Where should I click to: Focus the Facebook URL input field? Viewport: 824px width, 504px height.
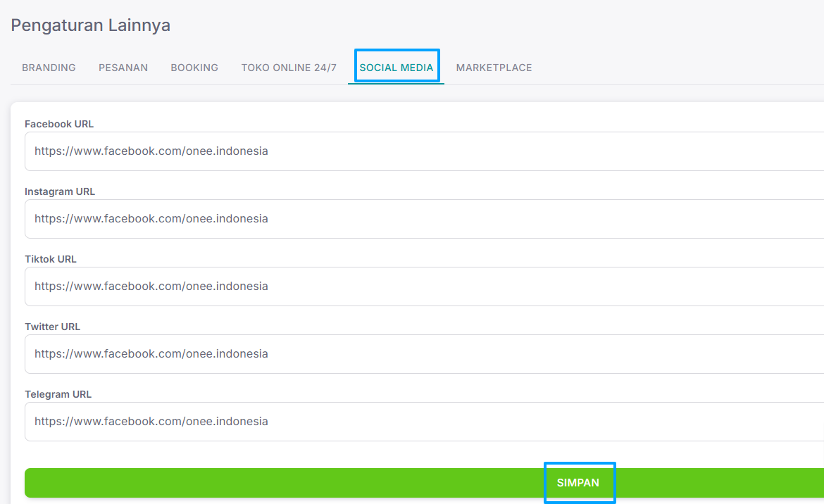(x=425, y=151)
